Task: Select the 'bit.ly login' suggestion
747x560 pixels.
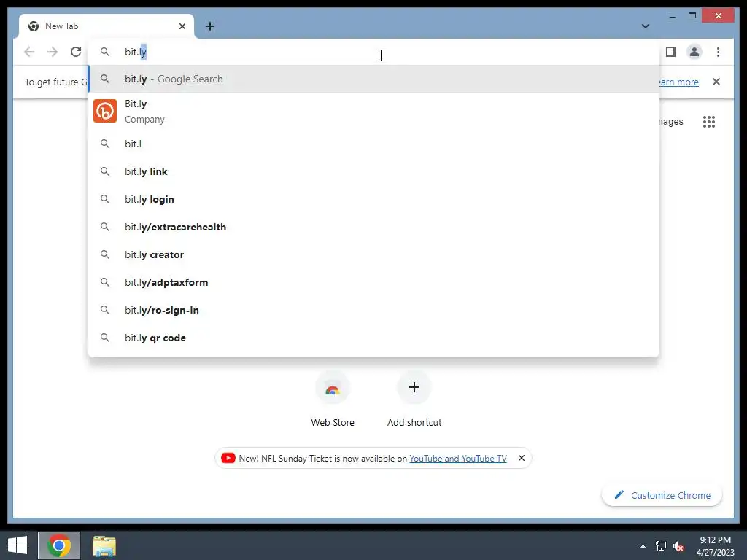Action: [x=374, y=199]
